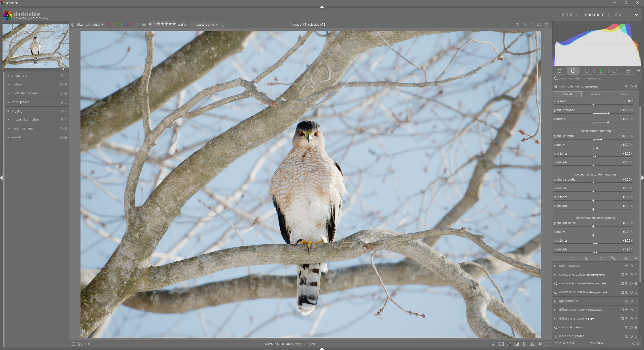Show the effects modules group
644x350 pixels.
click(628, 71)
